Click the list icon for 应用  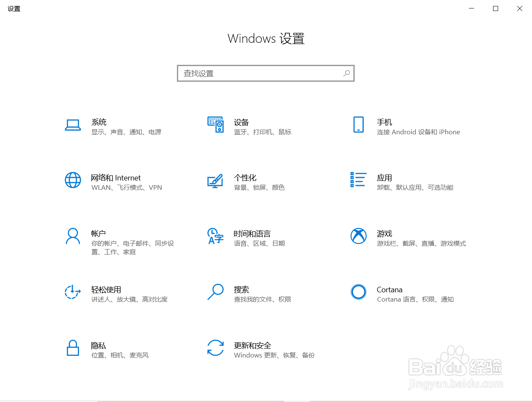click(x=358, y=180)
